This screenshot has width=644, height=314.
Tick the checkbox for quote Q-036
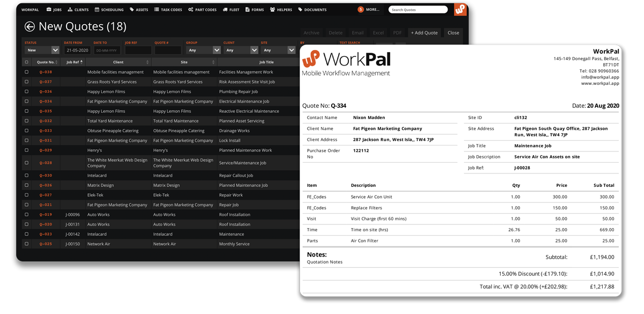[x=27, y=91]
